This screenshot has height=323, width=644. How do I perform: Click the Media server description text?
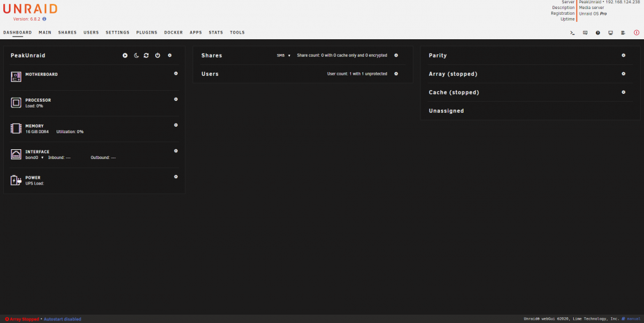(x=591, y=8)
